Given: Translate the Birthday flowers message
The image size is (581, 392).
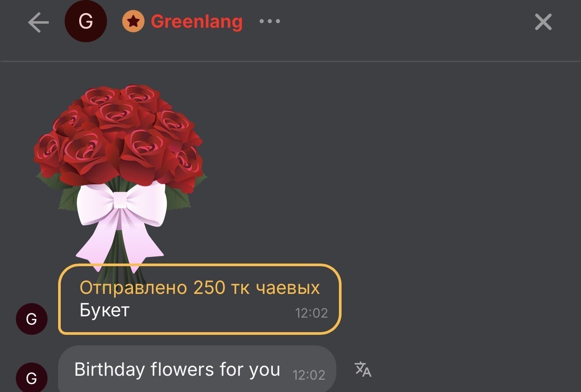Looking at the screenshot, I should click(363, 369).
